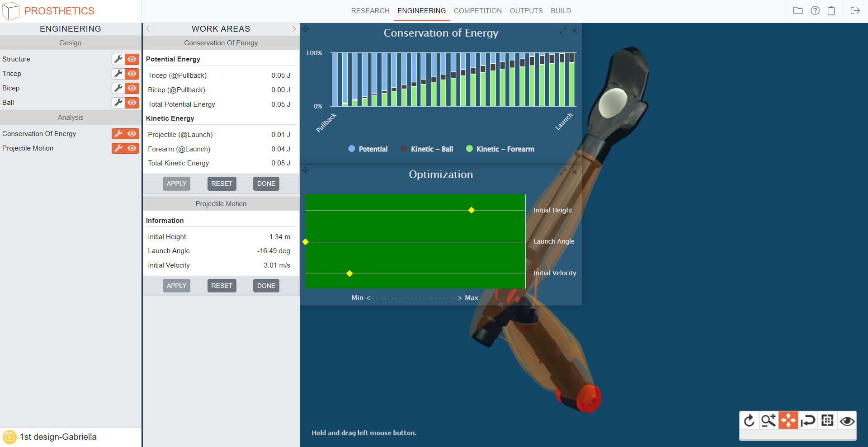Screen dimensions: 868x447
Task: Click the wrench icon for Tricep
Action: [118, 74]
